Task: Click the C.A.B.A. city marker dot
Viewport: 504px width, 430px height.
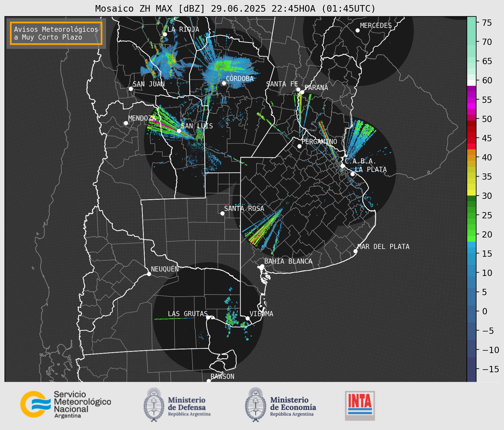Action: [343, 166]
